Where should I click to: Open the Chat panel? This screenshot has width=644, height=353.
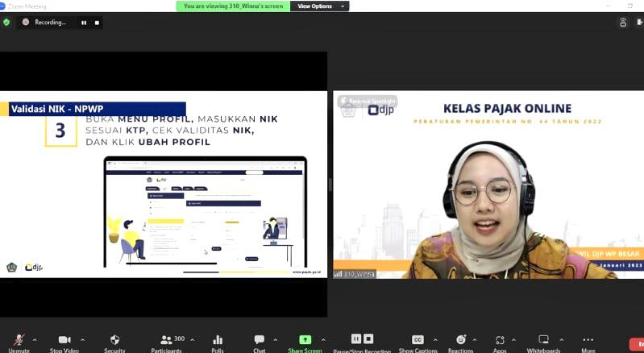click(x=259, y=340)
